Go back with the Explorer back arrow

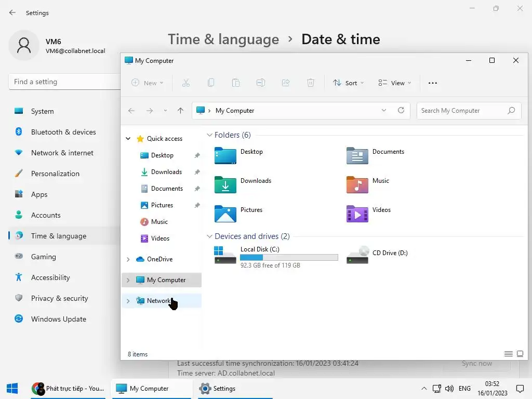[x=131, y=111]
